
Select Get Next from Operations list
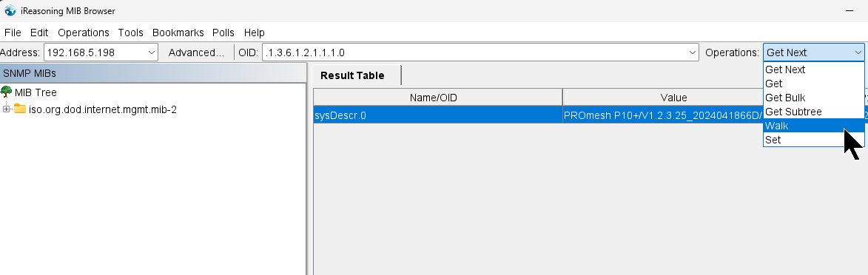(814, 69)
